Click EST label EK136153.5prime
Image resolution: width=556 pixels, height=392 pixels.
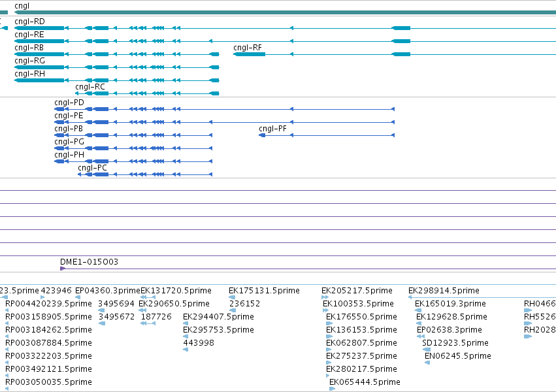pos(361,331)
